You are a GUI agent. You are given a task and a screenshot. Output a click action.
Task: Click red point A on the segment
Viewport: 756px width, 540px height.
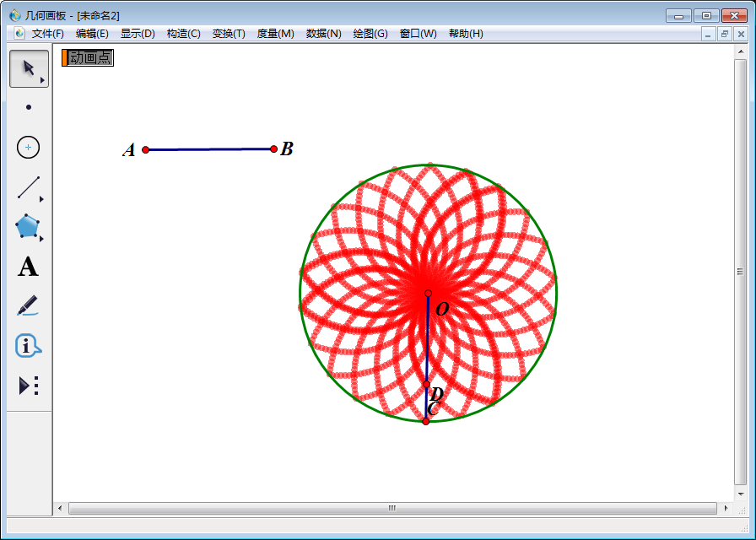[146, 149]
